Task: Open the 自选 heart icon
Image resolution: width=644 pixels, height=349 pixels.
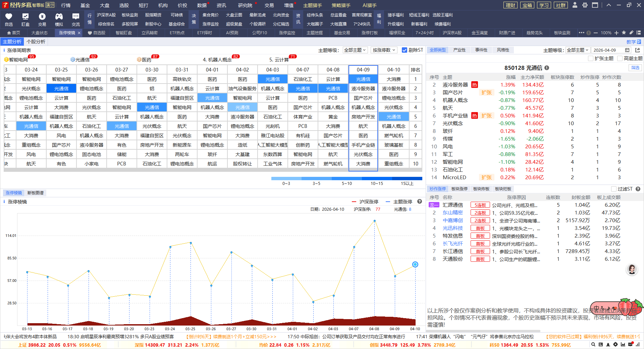Action: tap(9, 17)
